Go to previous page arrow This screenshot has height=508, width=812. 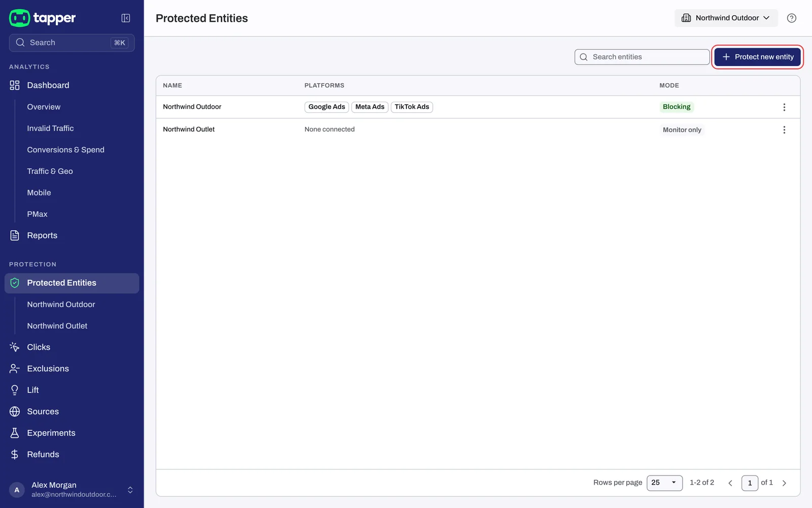730,483
